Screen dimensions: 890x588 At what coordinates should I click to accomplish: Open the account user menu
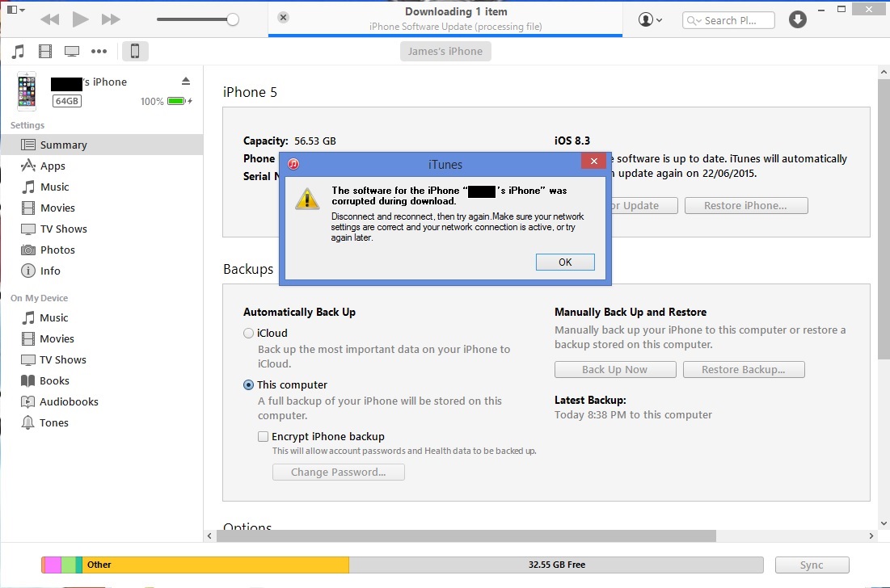tap(650, 20)
